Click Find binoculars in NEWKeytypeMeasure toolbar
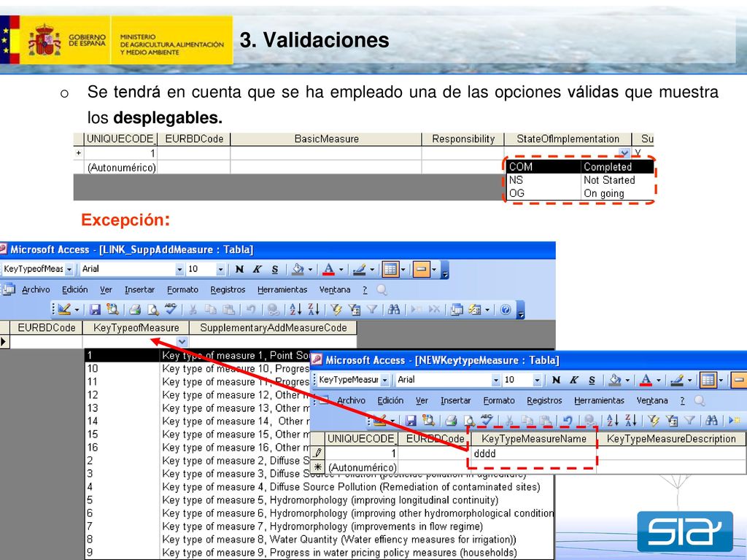Screen dimensions: 747x560 [711, 421]
